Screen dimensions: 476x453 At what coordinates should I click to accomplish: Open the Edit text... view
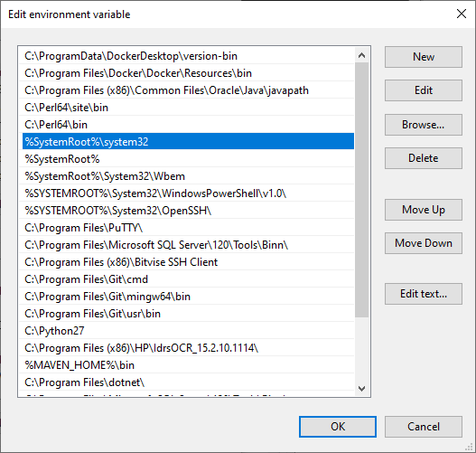click(x=424, y=294)
